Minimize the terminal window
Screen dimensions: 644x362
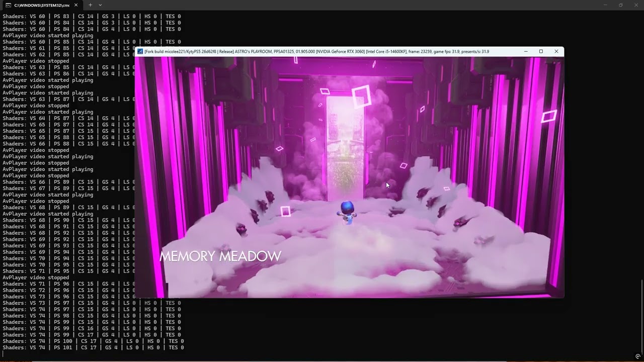tap(605, 5)
